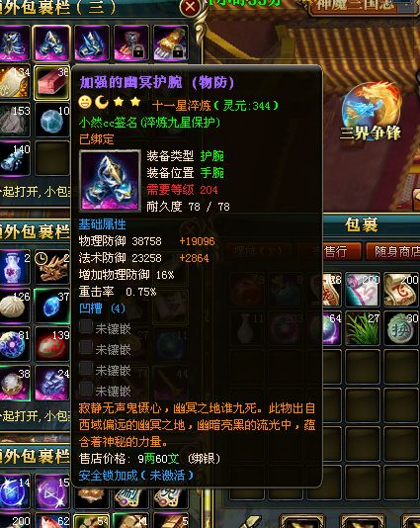Viewport: 420px width, 528px height.
Task: Click the equipment bracer thumbnail in the tooltip
Action: (x=110, y=181)
